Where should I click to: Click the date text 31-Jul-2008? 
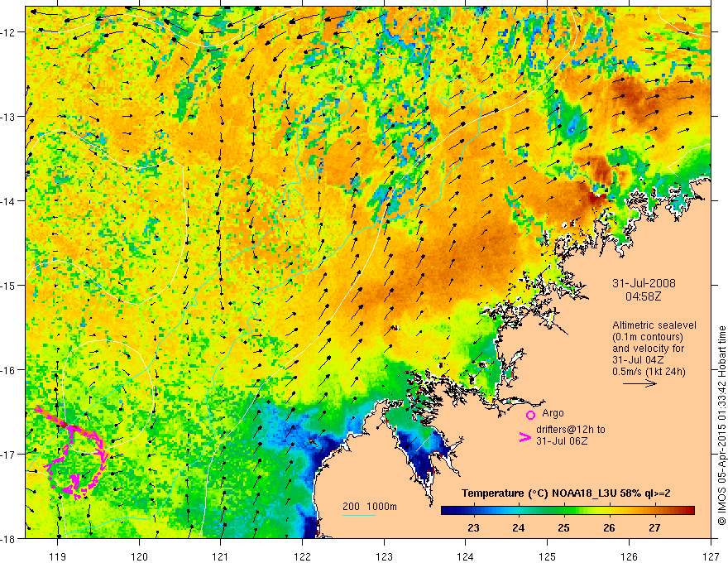pos(644,283)
